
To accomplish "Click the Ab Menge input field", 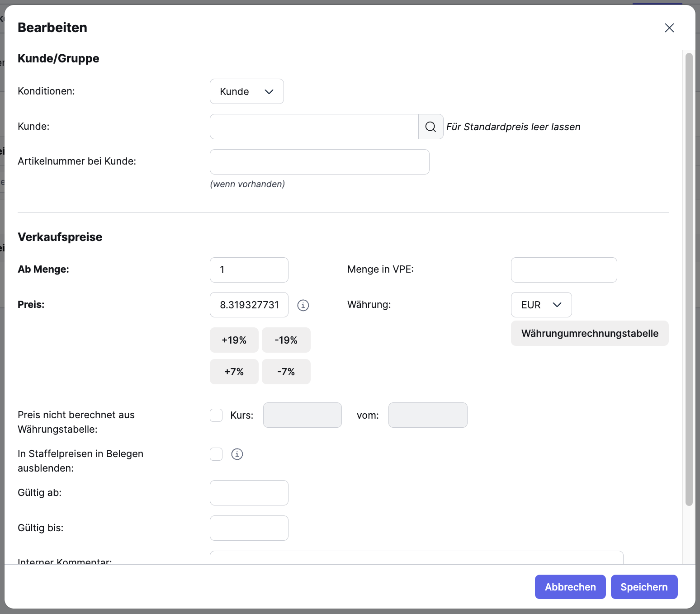I will (249, 270).
